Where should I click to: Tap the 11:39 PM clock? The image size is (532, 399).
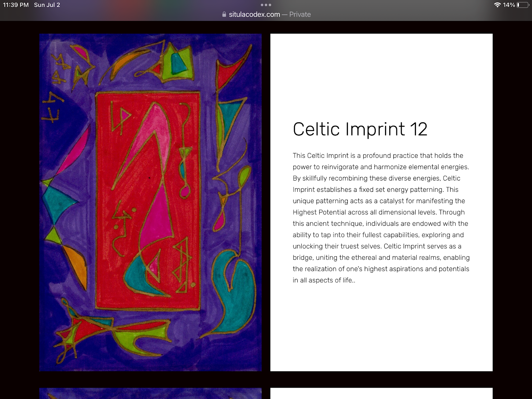pyautogui.click(x=16, y=5)
